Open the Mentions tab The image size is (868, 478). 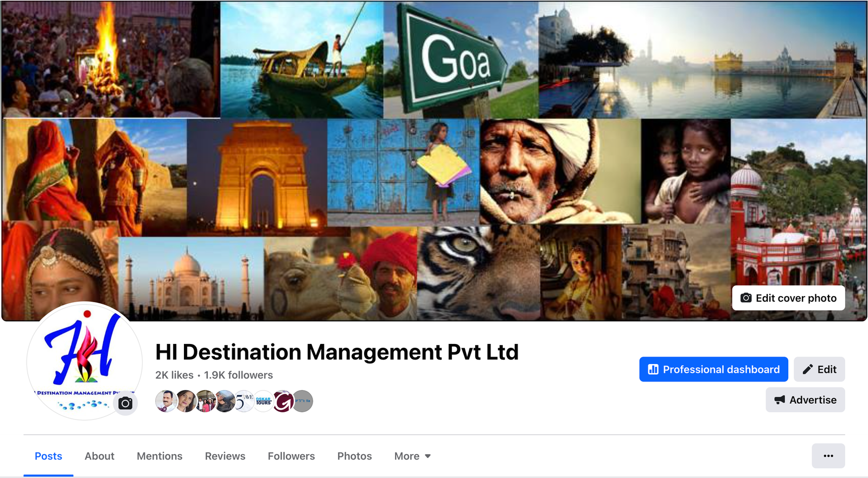coord(159,456)
